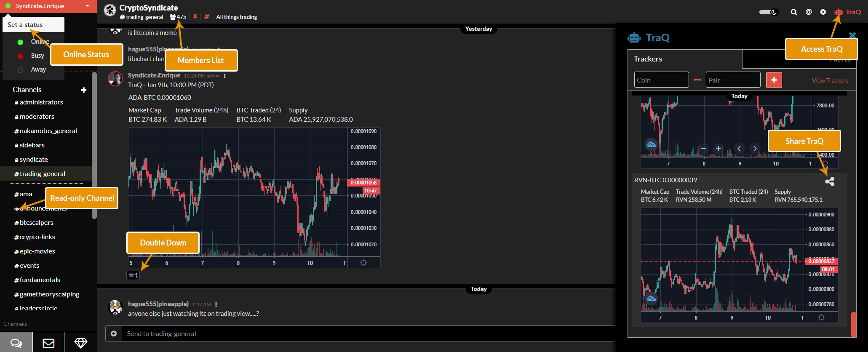Open the gametheoryscalping channel
The image size is (868, 352).
[x=47, y=294]
